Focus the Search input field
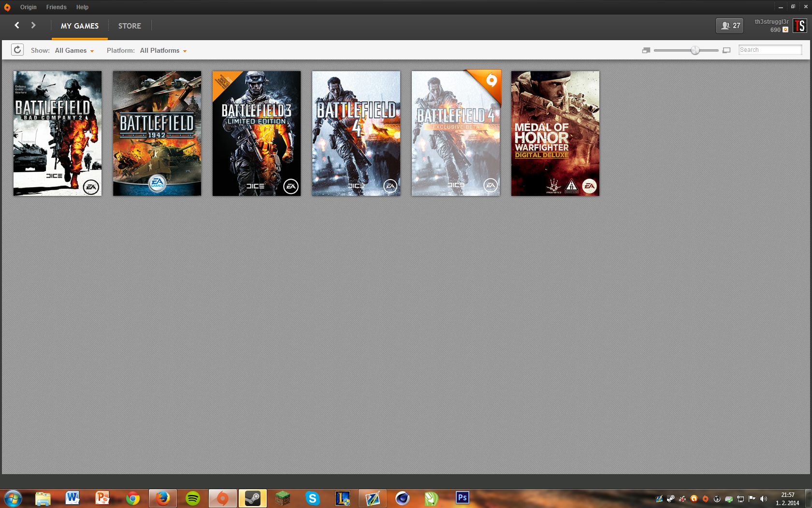 coord(770,50)
